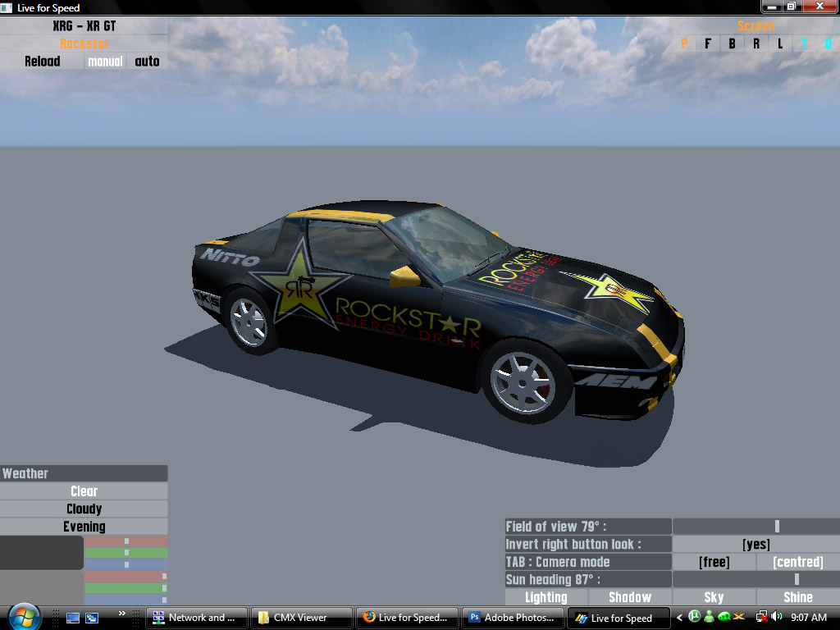
Task: Adjust the first color's red slider
Action: (x=126, y=541)
